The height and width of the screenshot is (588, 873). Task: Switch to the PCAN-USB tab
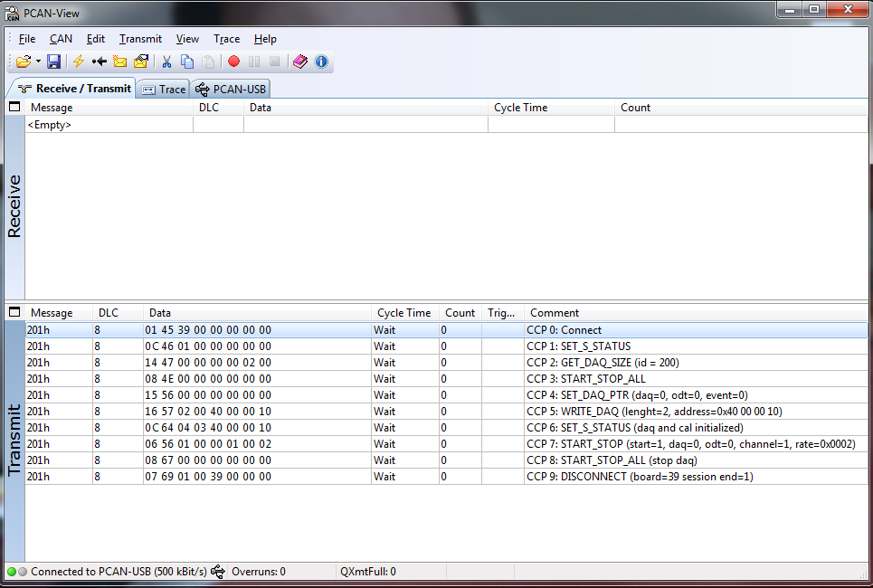[x=231, y=89]
